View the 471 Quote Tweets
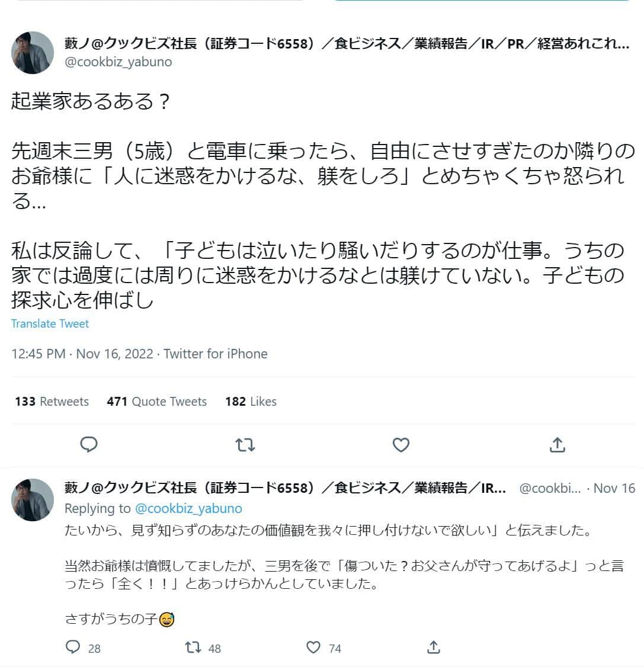 [x=156, y=402]
